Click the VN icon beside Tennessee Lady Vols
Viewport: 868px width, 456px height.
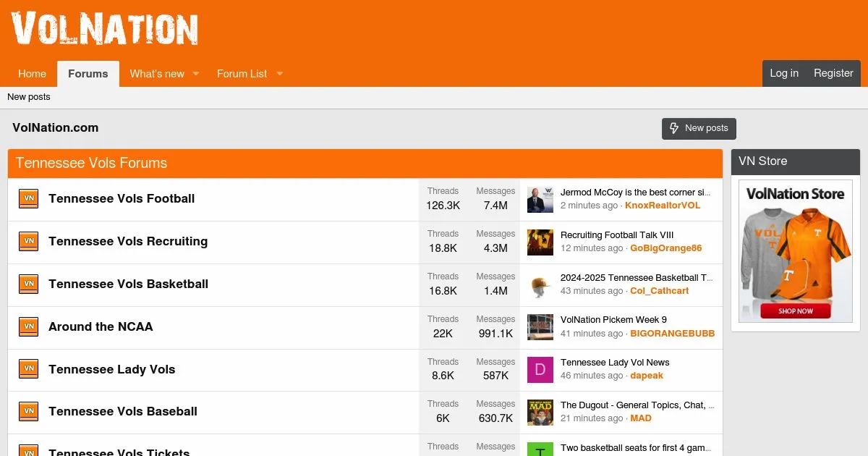tap(28, 369)
